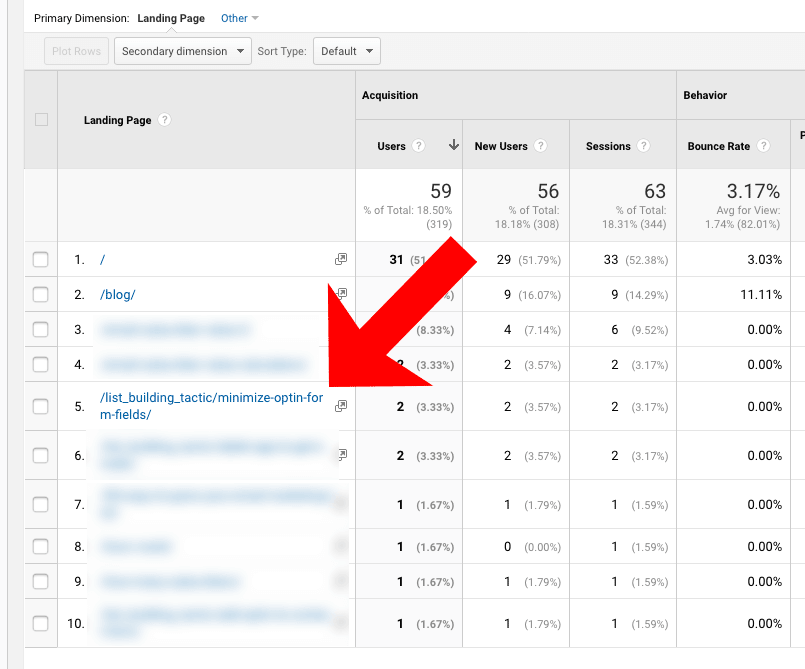This screenshot has height=669, width=805.
Task: Click the Plot Rows button
Action: 76,51
